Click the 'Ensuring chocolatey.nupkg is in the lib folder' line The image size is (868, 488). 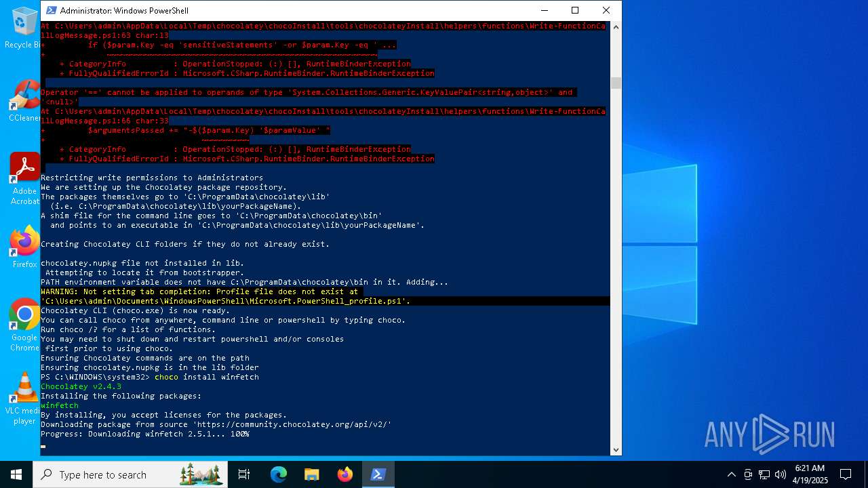[x=150, y=367]
